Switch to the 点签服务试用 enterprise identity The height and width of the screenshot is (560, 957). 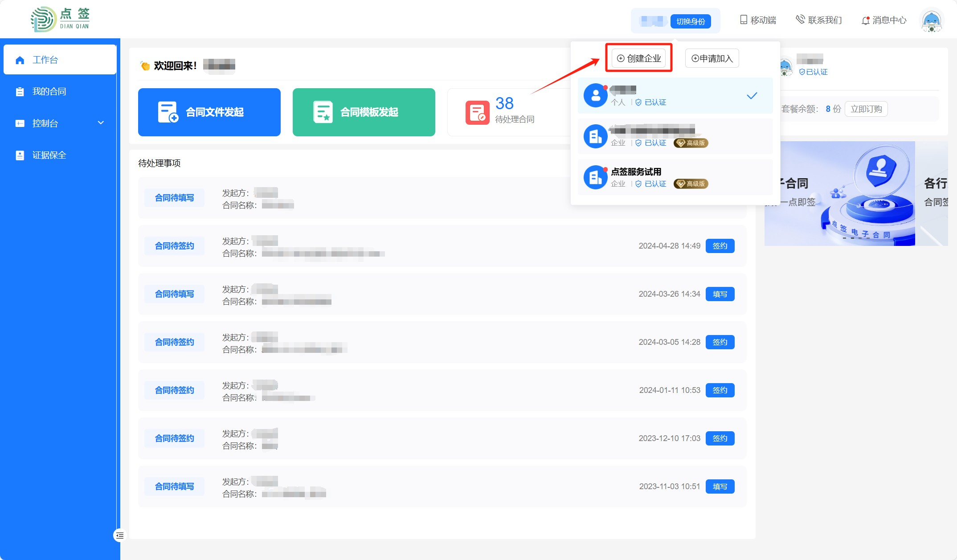(675, 177)
